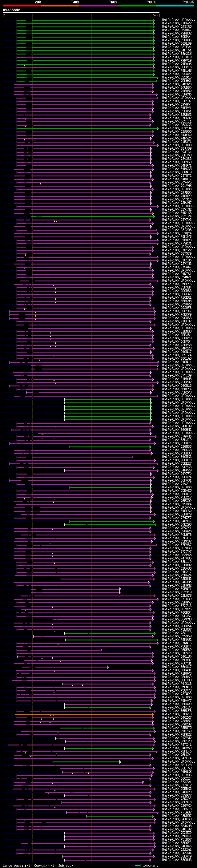Click the UniRef100_A7F682 label
Image resolution: width=197 pixels, height=868 pixels.
coord(177,118)
